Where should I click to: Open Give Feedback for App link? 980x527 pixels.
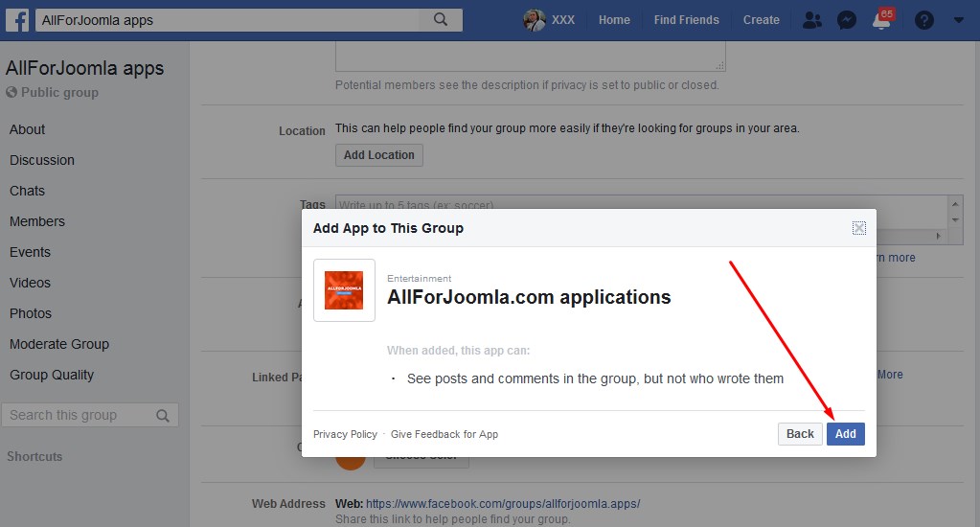pyautogui.click(x=444, y=434)
